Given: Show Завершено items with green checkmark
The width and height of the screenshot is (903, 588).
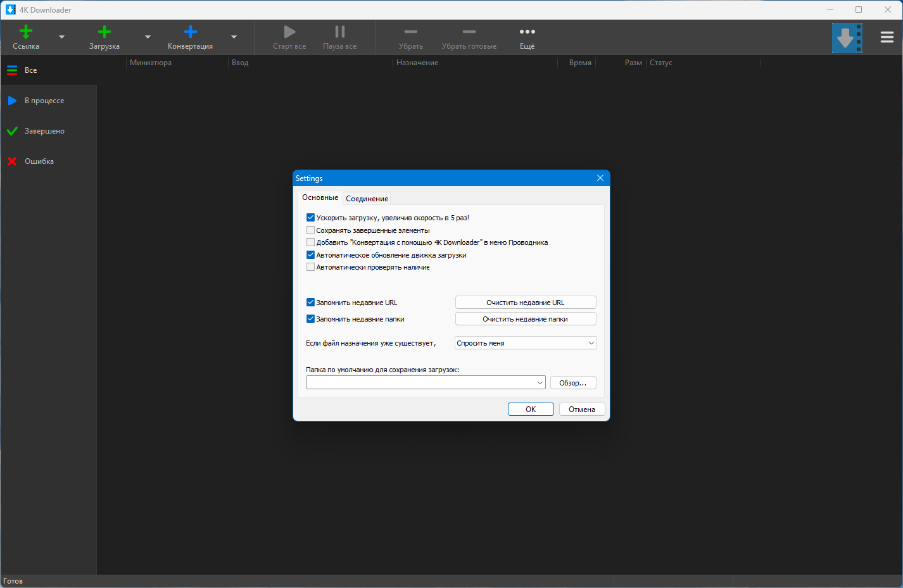Looking at the screenshot, I should pyautogui.click(x=44, y=131).
